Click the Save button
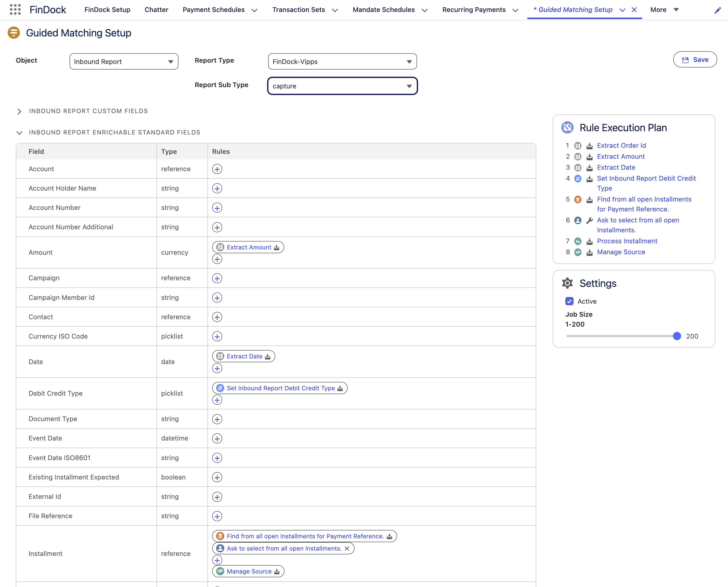Image resolution: width=728 pixels, height=587 pixels. pyautogui.click(x=695, y=60)
